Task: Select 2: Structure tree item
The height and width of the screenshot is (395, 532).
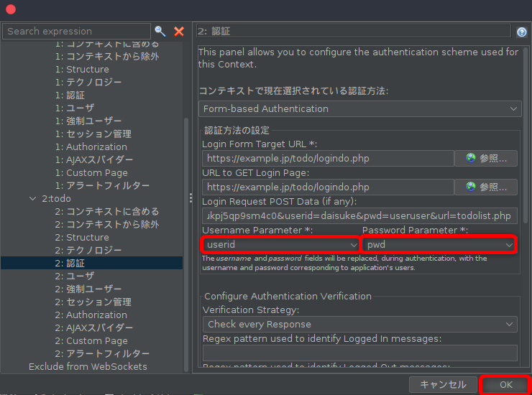Action: pyautogui.click(x=82, y=237)
